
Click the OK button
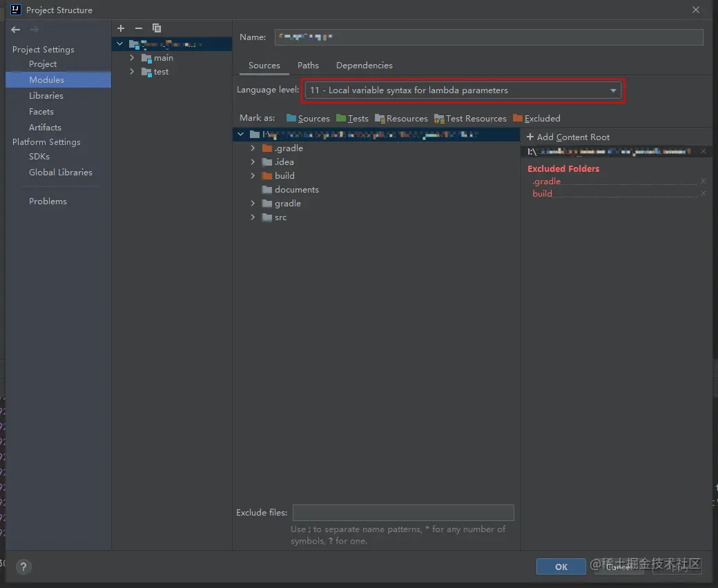561,567
